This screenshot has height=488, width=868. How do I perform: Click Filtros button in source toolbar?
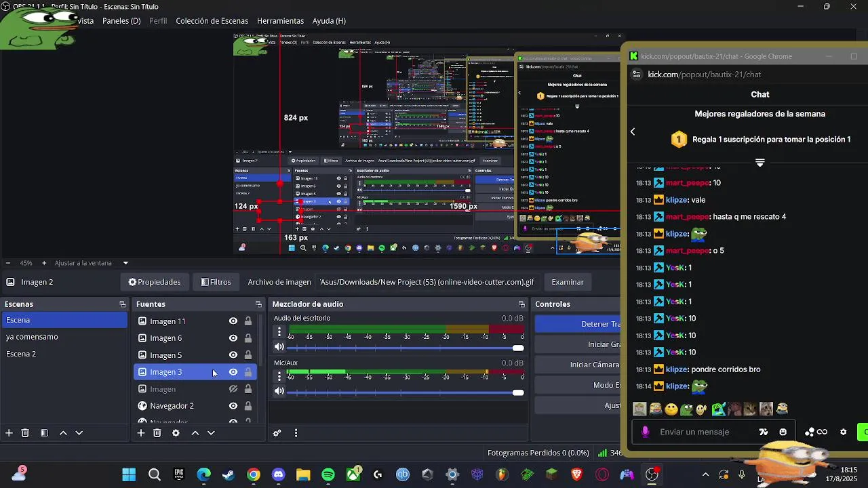[216, 282]
